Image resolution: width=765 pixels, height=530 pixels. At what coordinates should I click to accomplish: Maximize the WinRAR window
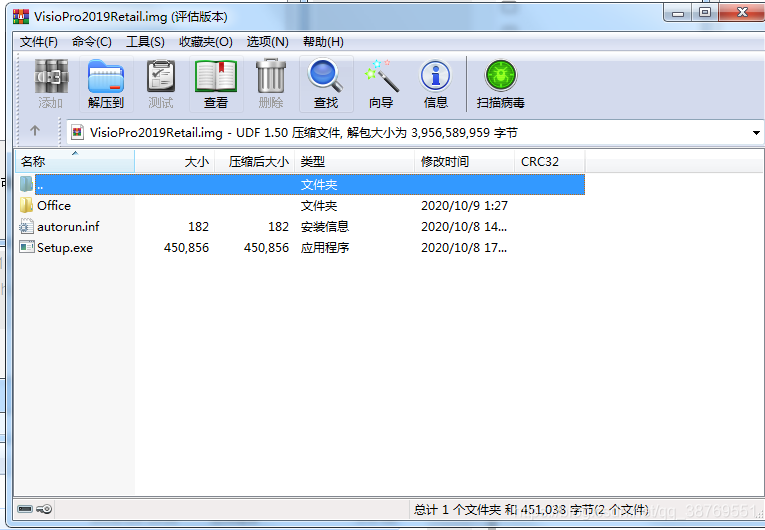click(705, 13)
